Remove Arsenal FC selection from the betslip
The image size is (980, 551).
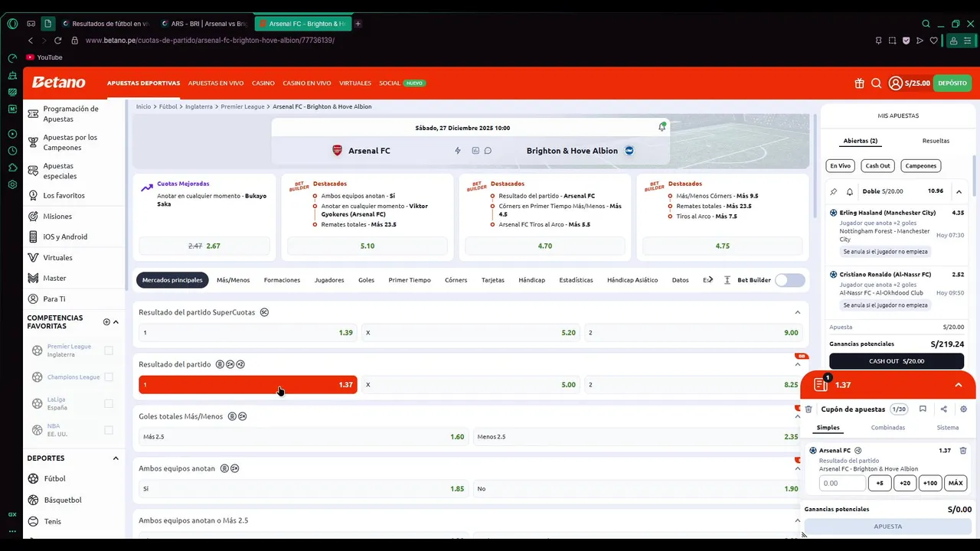963,451
